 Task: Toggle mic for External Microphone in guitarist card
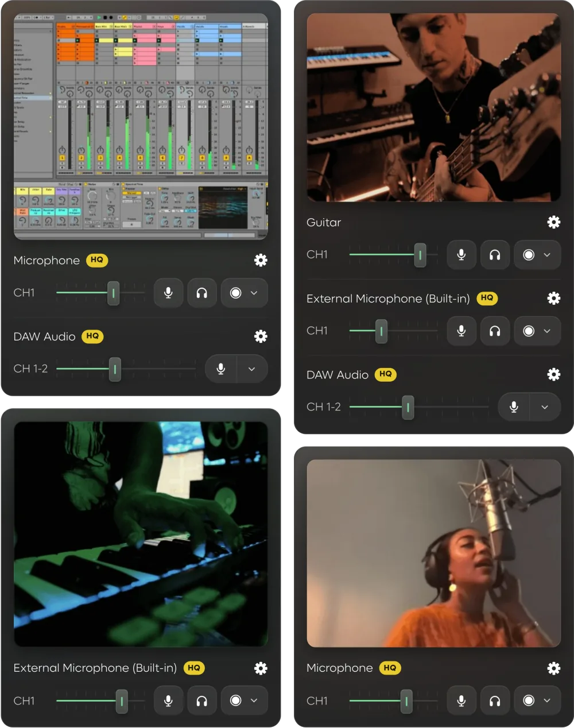click(x=461, y=331)
